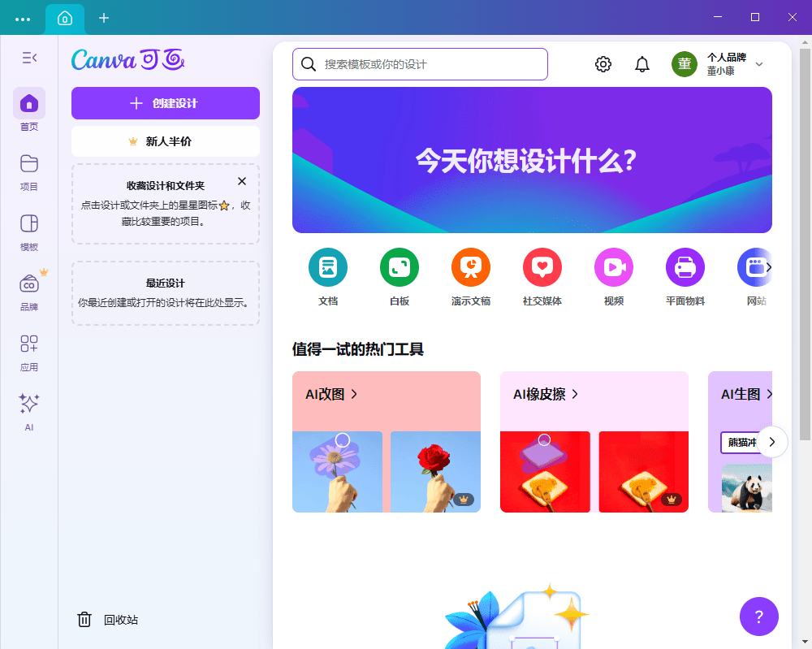Create a new 文档 design
This screenshot has height=649, width=812.
[328, 276]
